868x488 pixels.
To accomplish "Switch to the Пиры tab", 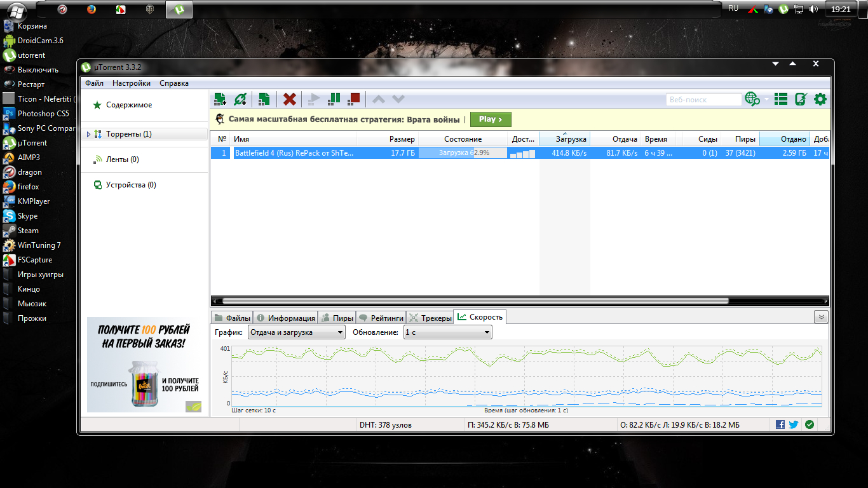I will click(336, 318).
